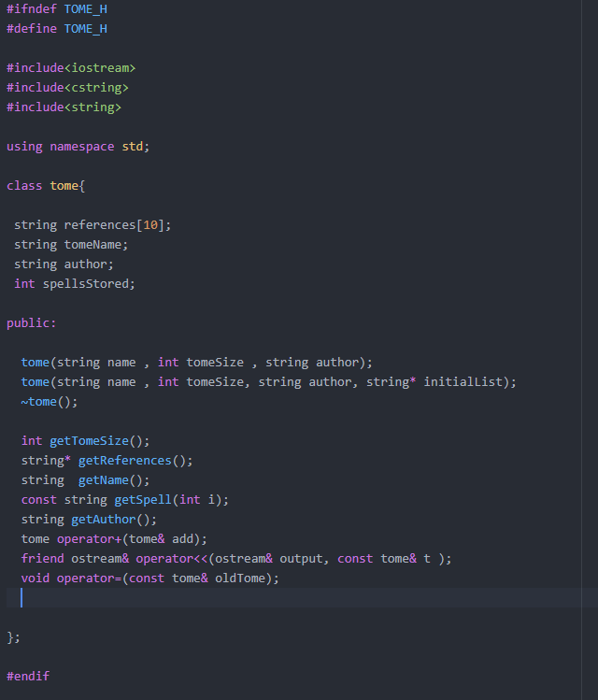Click the '#include<cstring>' line
Screen dimensions: 598x700
tap(67, 88)
